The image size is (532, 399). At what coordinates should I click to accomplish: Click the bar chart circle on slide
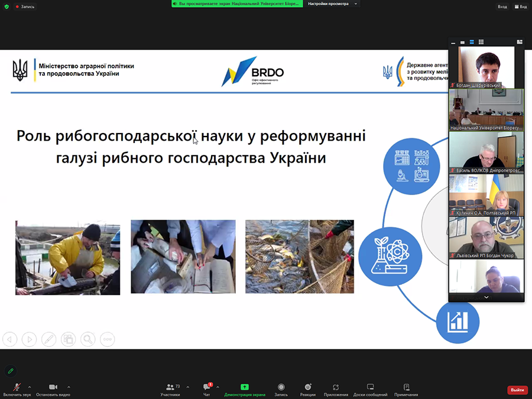click(458, 322)
